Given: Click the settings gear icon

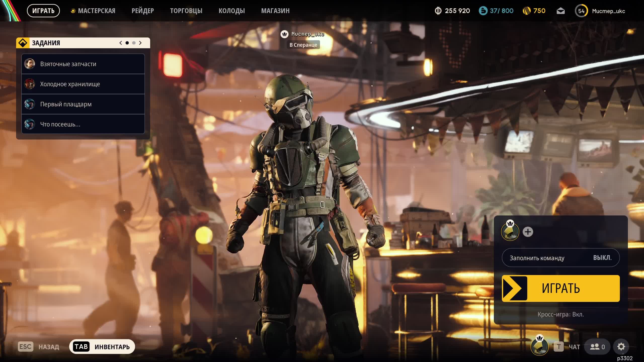Looking at the screenshot, I should pyautogui.click(x=621, y=347).
